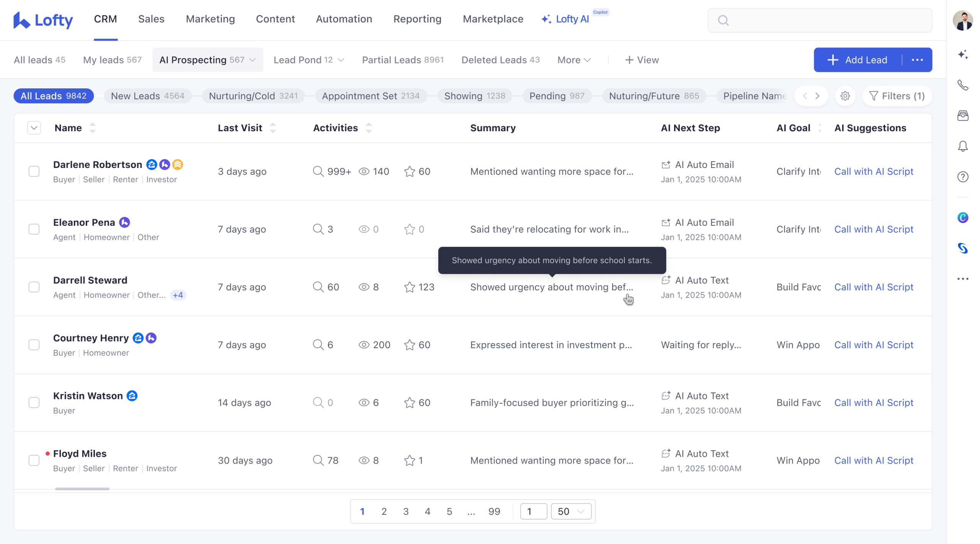Click the sparkle AI icon in right sidebar
The width and height of the screenshot is (980, 544).
pyautogui.click(x=963, y=54)
